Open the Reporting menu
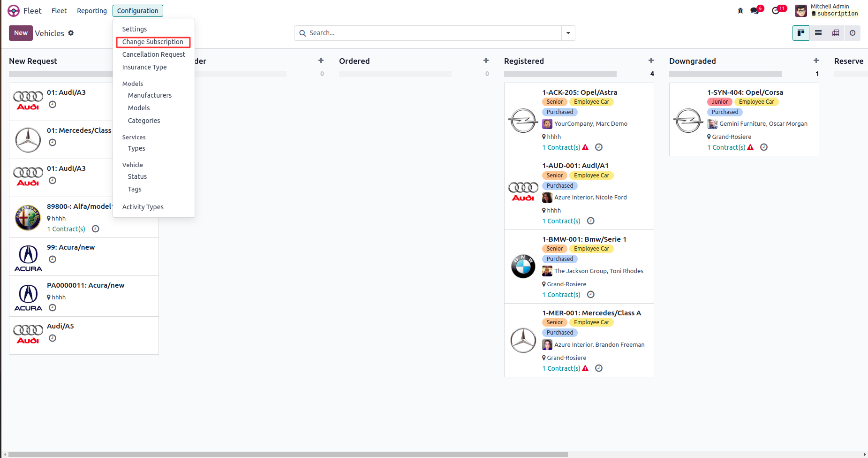Image resolution: width=868 pixels, height=458 pixels. 92,11
